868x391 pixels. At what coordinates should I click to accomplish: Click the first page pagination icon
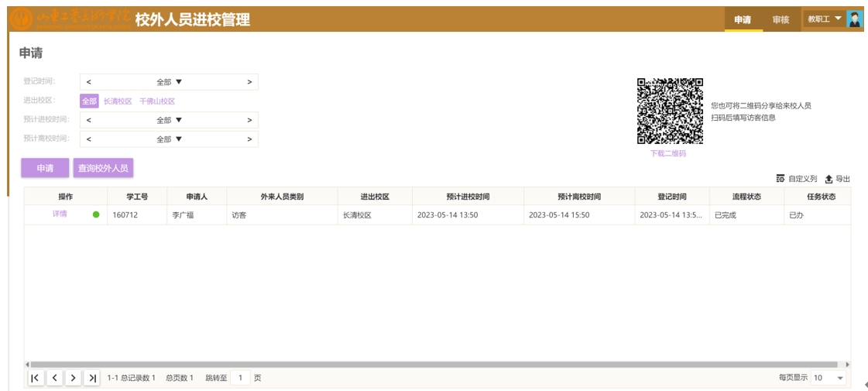(36, 378)
